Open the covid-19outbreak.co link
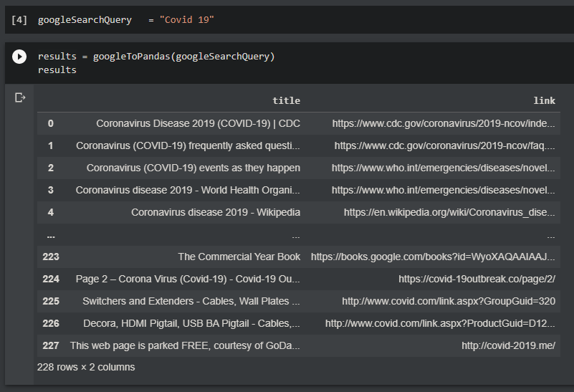 tap(477, 279)
